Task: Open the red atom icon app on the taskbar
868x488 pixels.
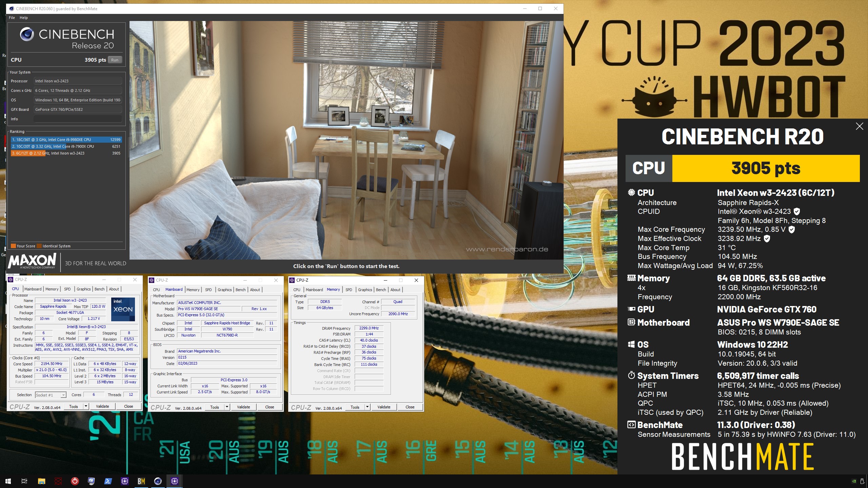Action: tap(58, 481)
